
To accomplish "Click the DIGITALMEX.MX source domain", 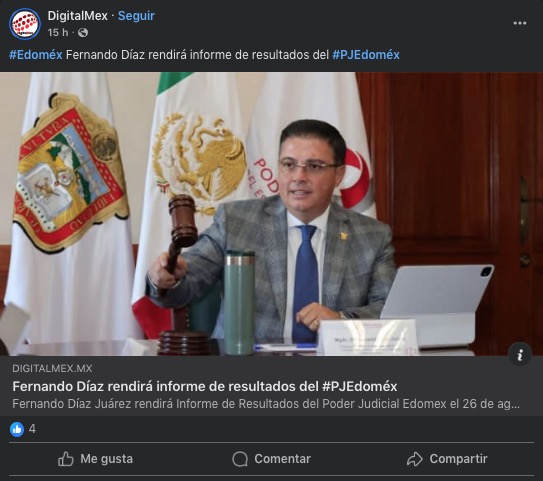I will pyautogui.click(x=52, y=368).
